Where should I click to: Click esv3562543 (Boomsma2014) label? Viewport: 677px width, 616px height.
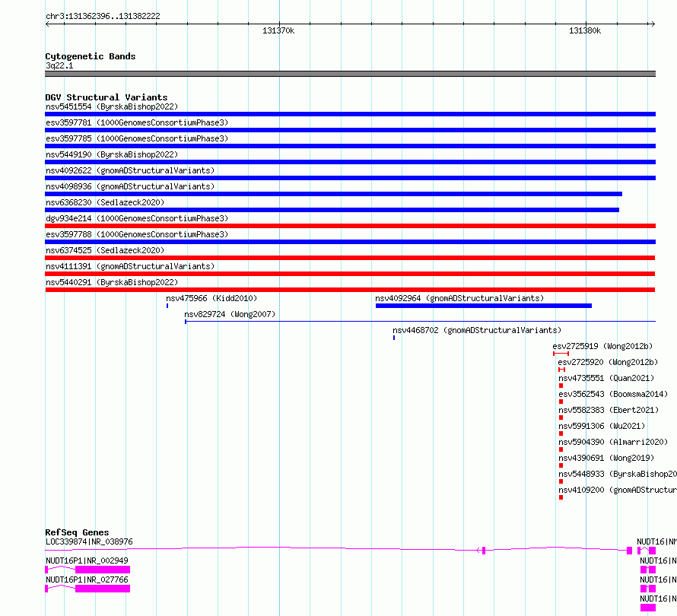613,394
